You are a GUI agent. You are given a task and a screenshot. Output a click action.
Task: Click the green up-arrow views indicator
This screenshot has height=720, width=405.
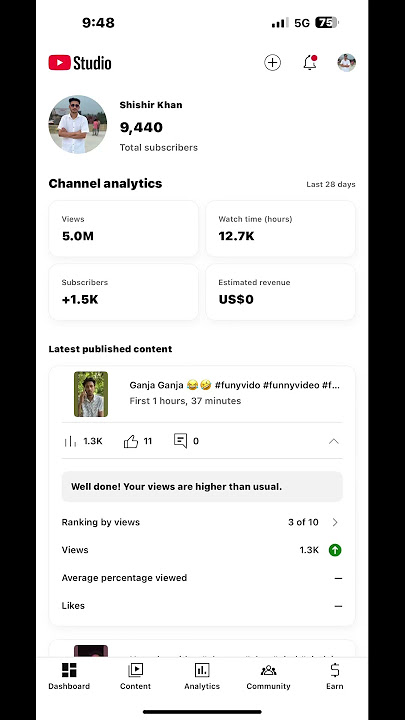pyautogui.click(x=335, y=550)
